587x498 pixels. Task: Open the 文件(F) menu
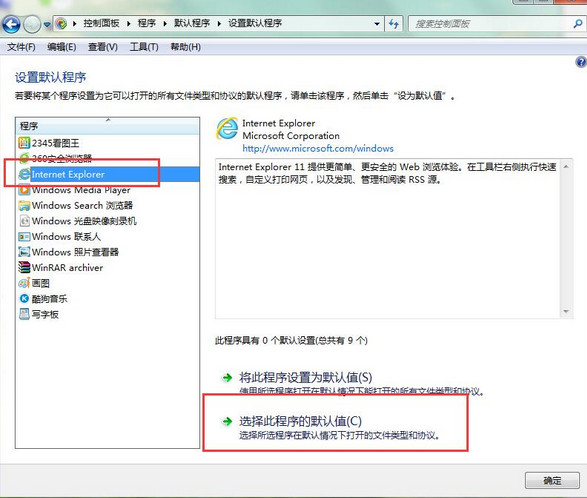[x=21, y=47]
